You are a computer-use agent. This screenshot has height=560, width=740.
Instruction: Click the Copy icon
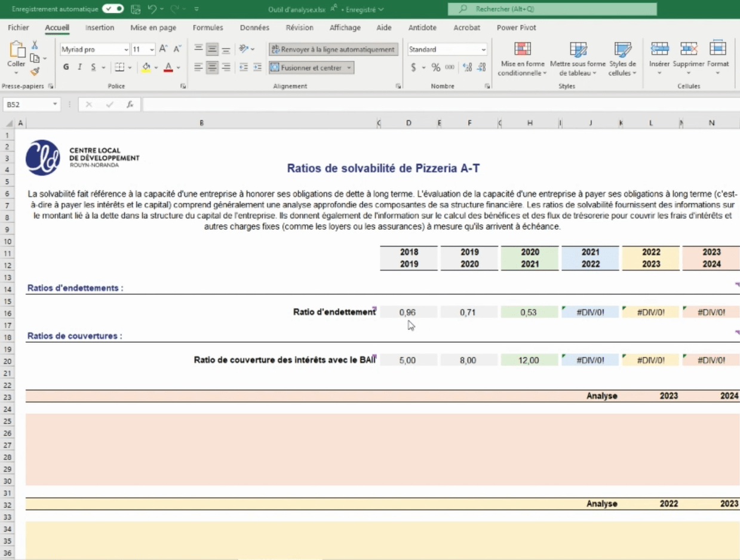tap(35, 58)
